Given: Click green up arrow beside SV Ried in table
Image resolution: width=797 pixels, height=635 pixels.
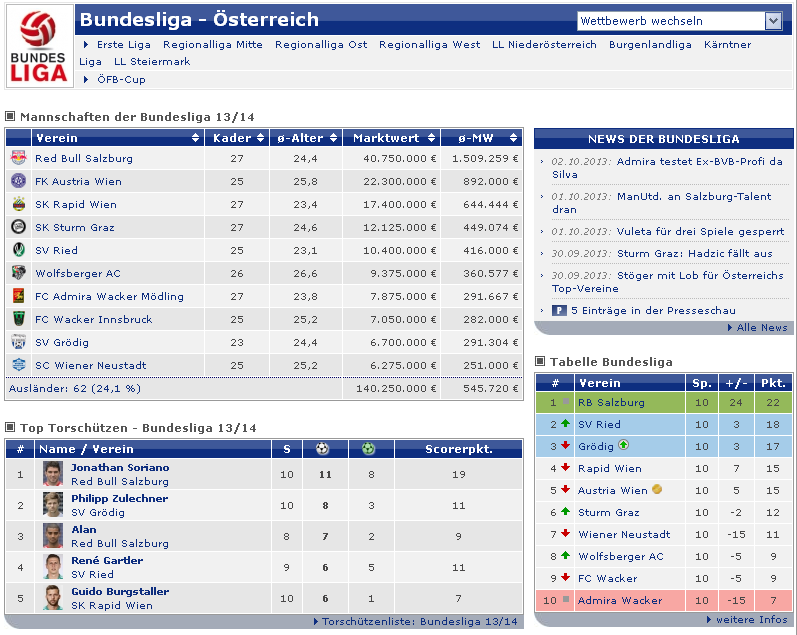Looking at the screenshot, I should click(x=565, y=423).
